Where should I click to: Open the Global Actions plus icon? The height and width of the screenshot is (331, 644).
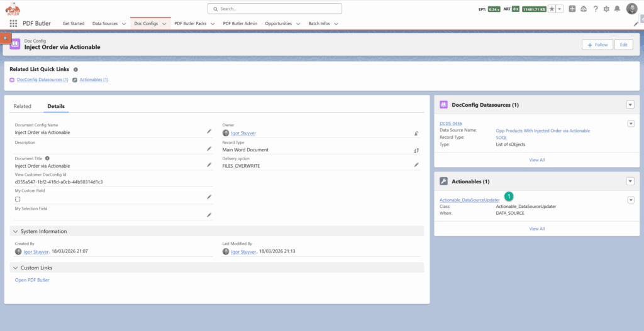coord(572,9)
